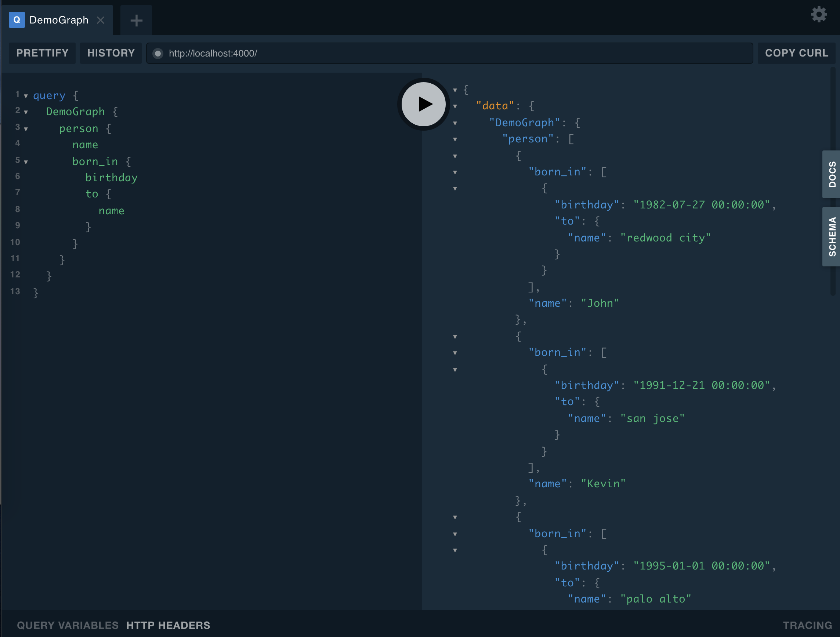Open the SCHEMA side tab
Image resolution: width=840 pixels, height=637 pixels.
[832, 237]
